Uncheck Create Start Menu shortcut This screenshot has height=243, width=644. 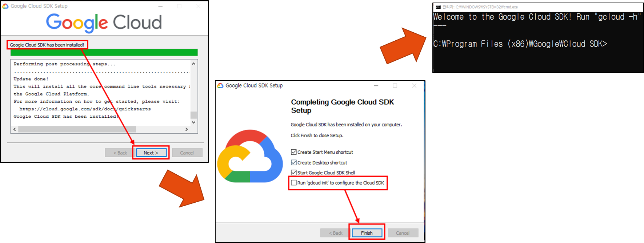coord(294,152)
